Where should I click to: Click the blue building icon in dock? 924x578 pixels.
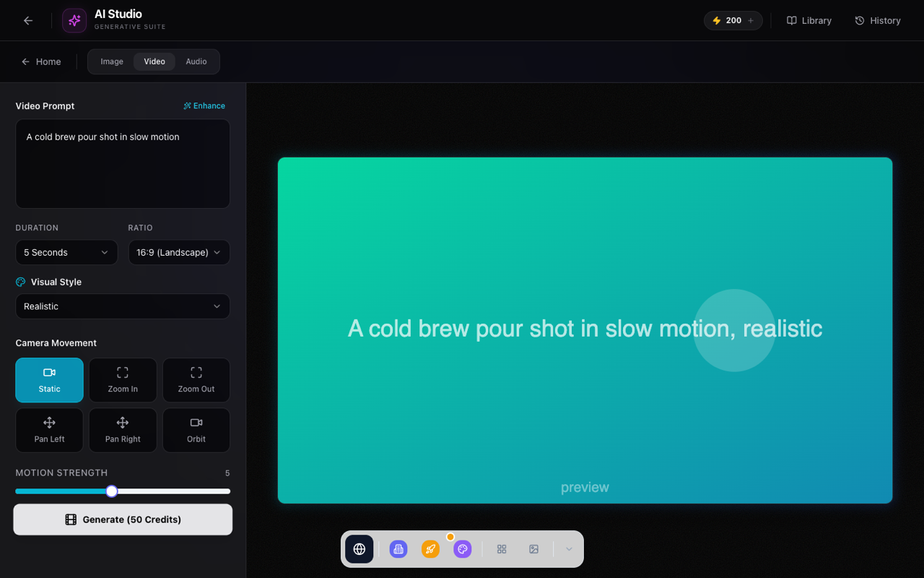pyautogui.click(x=398, y=549)
